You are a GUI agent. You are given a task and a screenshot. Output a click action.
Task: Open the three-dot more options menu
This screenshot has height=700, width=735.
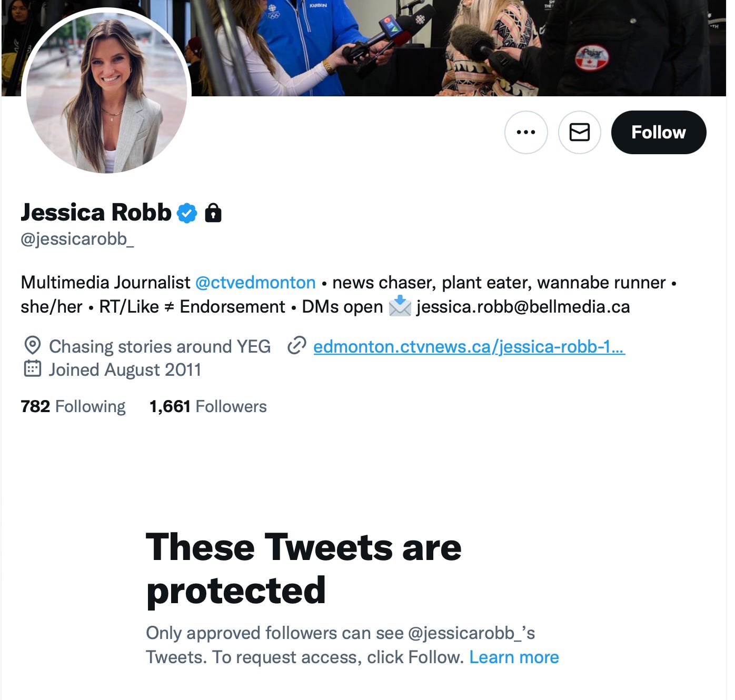click(526, 132)
